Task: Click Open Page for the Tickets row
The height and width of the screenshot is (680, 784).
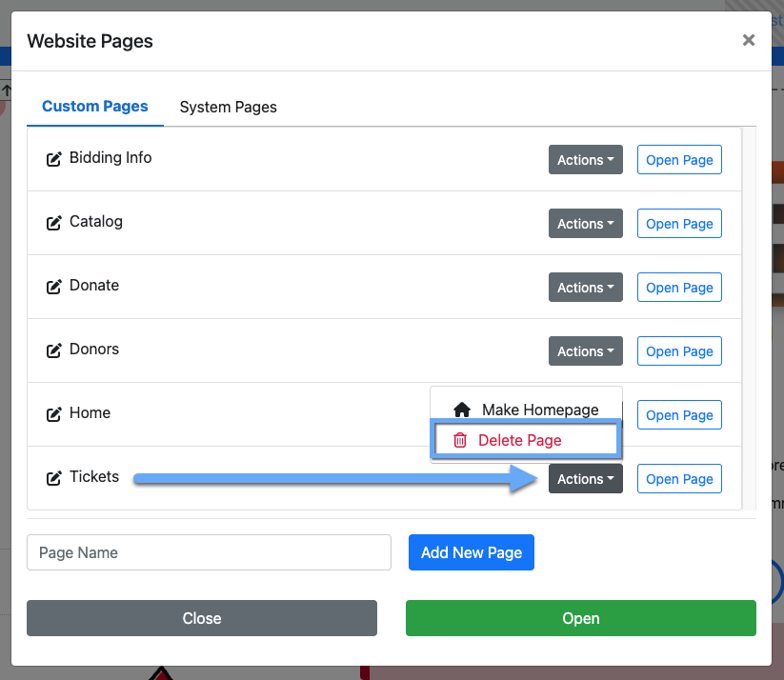Action: pyautogui.click(x=679, y=479)
